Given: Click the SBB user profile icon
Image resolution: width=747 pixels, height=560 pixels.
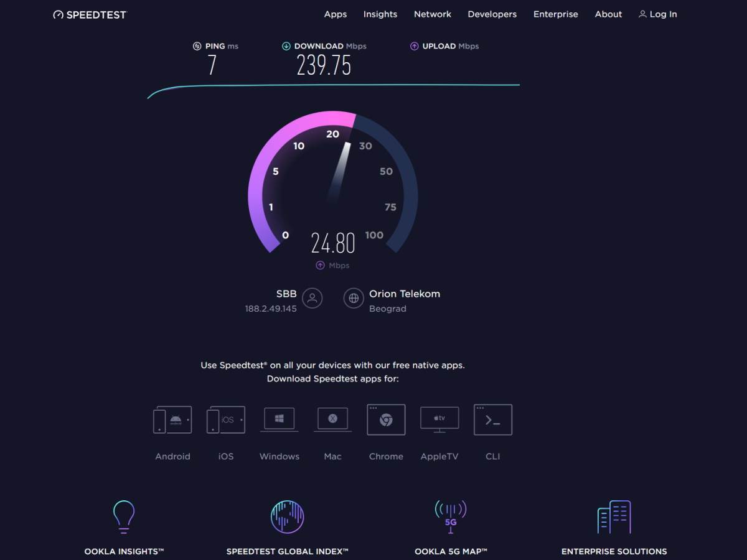Looking at the screenshot, I should tap(312, 298).
